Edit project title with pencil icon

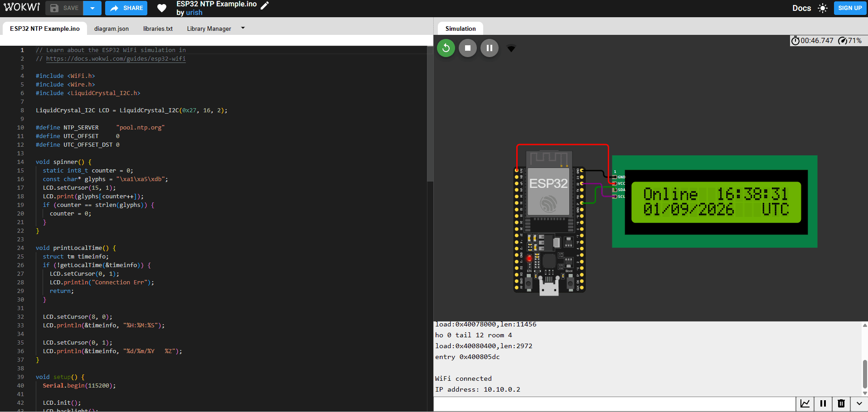[x=265, y=5]
